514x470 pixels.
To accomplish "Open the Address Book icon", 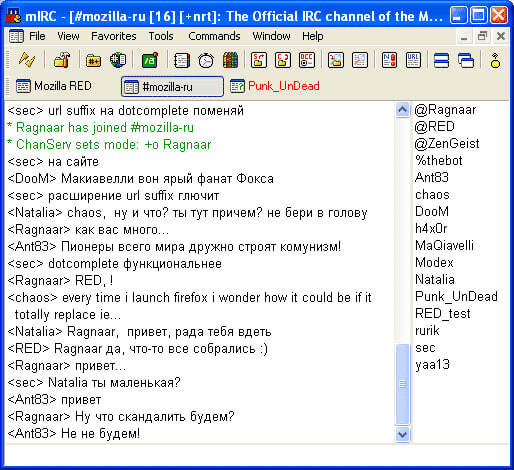I will 182,60.
